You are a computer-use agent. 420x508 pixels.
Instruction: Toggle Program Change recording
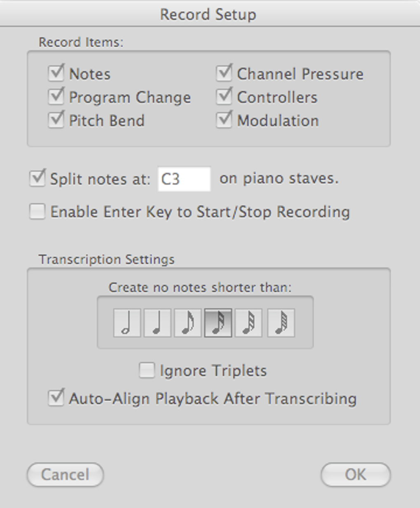pyautogui.click(x=56, y=97)
